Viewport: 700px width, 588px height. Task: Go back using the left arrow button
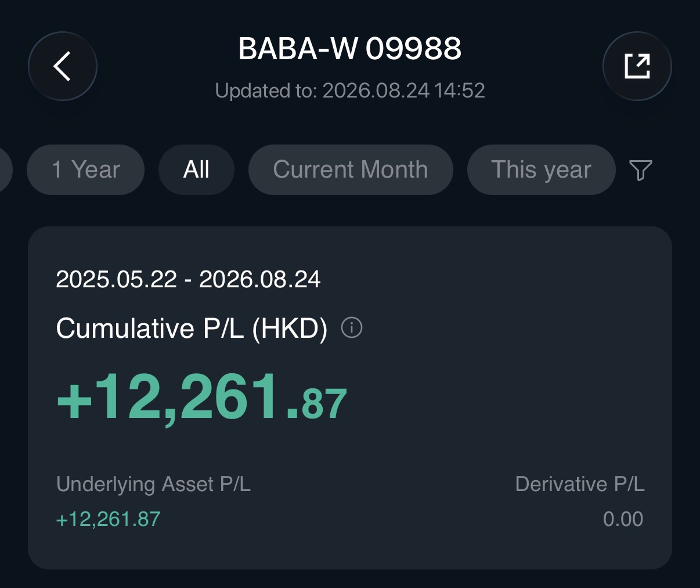[63, 66]
